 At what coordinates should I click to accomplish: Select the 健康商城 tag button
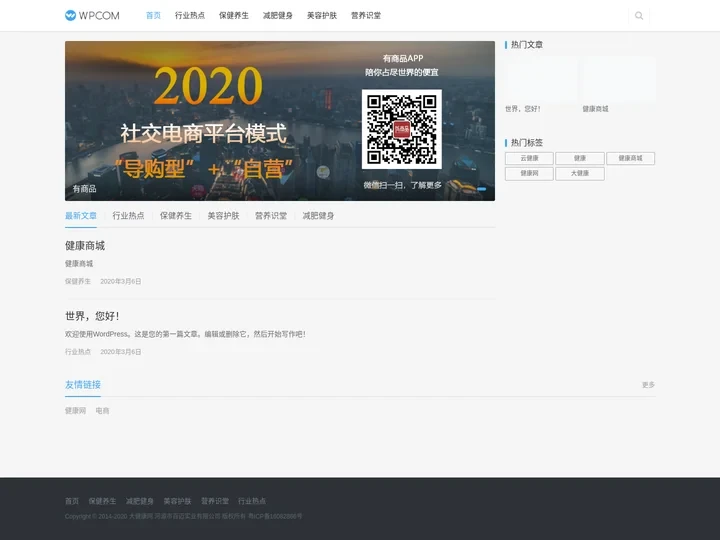pos(630,158)
